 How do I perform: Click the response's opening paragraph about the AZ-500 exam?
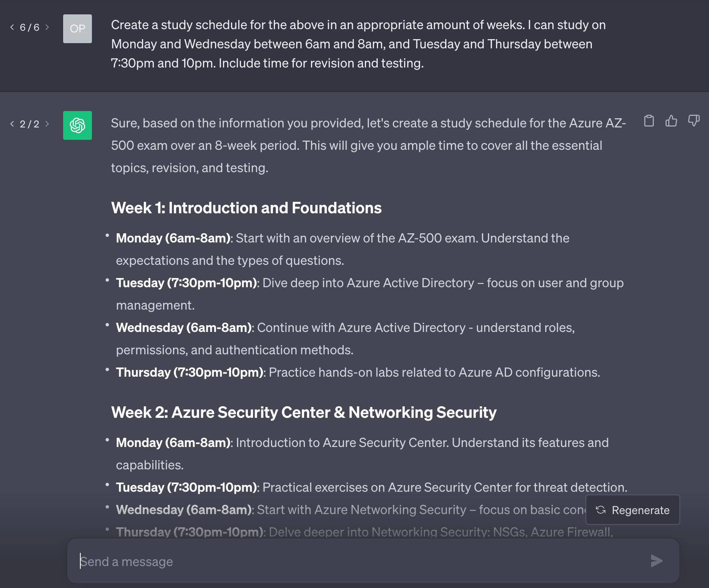(x=368, y=145)
